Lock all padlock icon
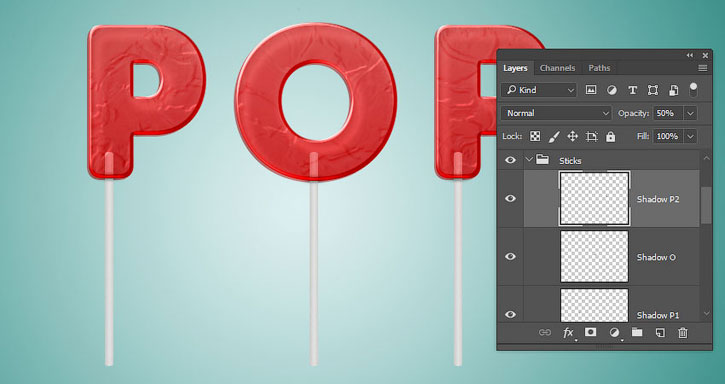725x384 pixels. coord(611,136)
